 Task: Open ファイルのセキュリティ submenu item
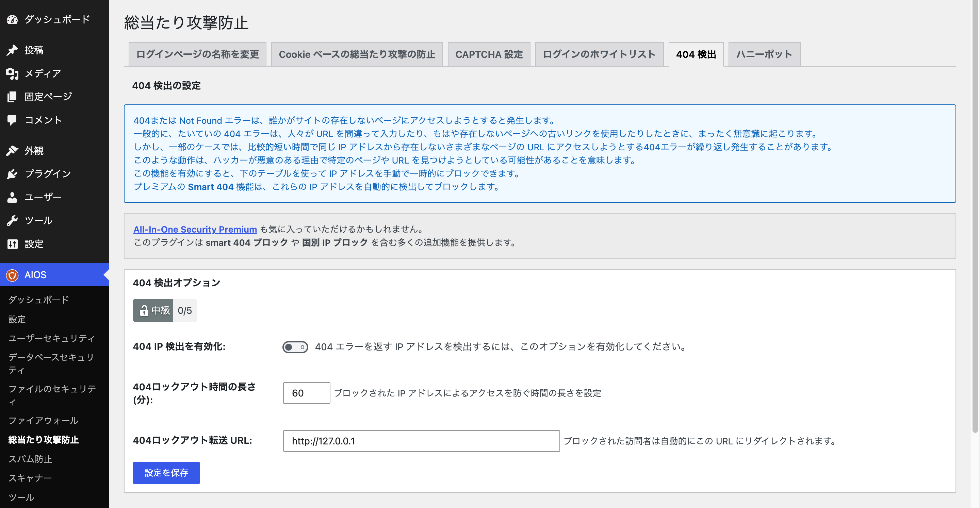[52, 395]
